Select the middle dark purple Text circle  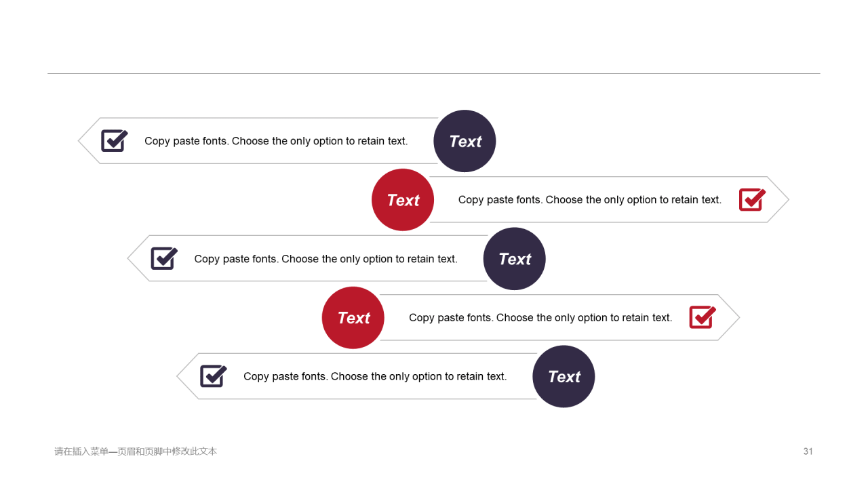pos(514,259)
